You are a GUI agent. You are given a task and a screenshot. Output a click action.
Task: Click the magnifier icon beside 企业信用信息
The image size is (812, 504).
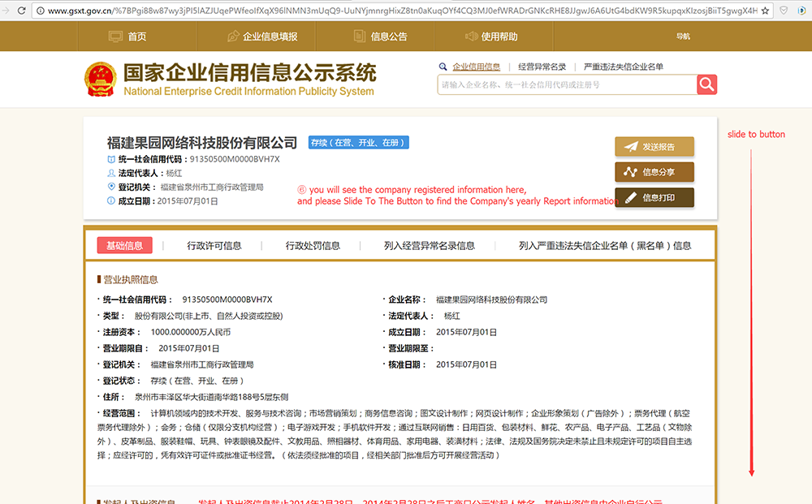[443, 67]
